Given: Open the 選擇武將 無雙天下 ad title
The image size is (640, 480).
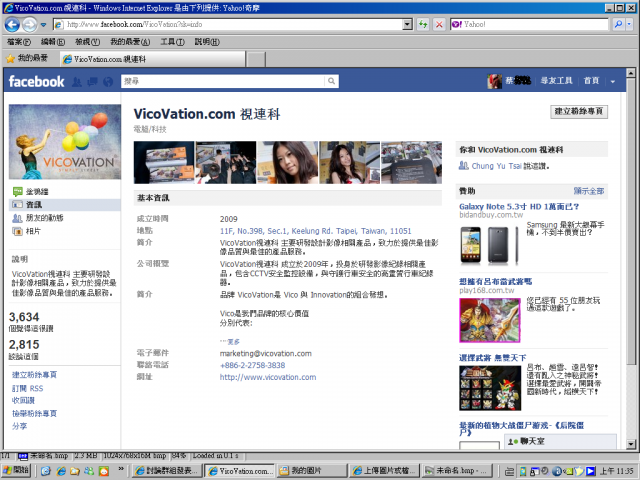Looking at the screenshot, I should point(492,358).
